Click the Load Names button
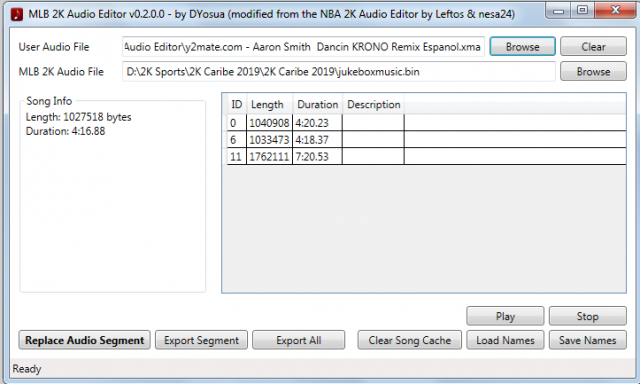This screenshot has width=640, height=384. pos(505,340)
